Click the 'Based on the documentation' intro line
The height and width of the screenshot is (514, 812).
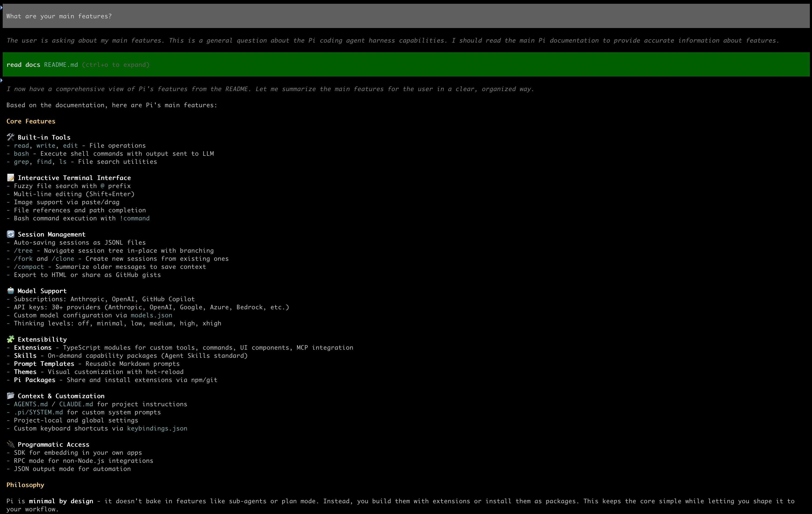pos(112,105)
